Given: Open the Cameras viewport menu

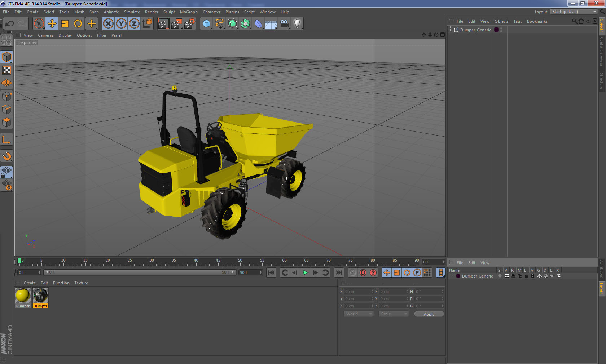Looking at the screenshot, I should [45, 35].
